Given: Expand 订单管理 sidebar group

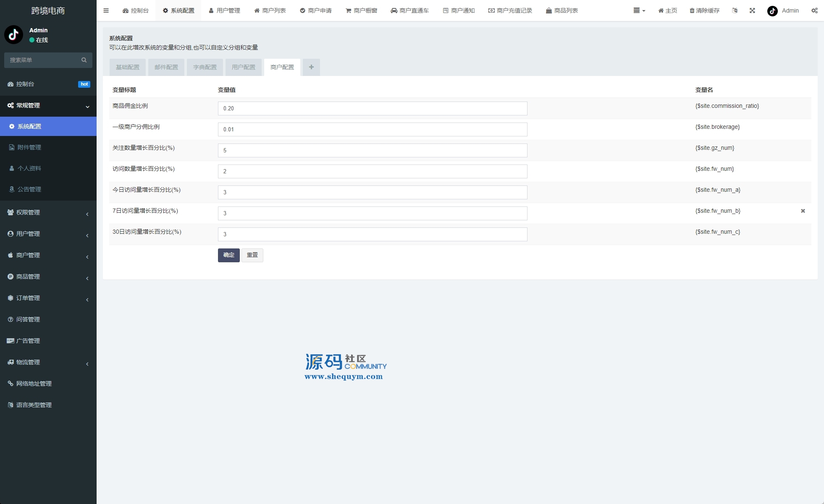Looking at the screenshot, I should [x=48, y=298].
